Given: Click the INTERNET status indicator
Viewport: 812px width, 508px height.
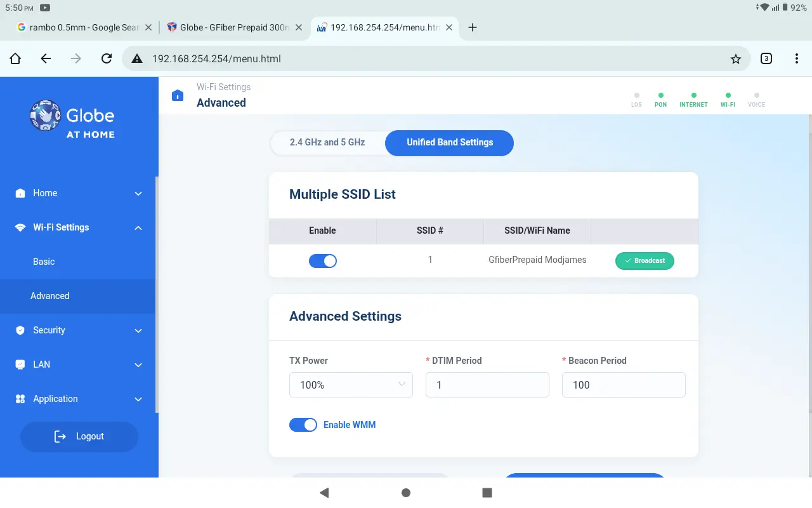Looking at the screenshot, I should click(693, 99).
